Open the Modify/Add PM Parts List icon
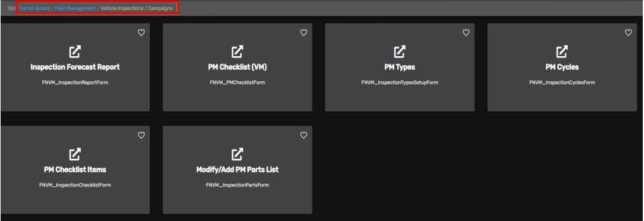This screenshot has height=221, width=644. [x=238, y=154]
